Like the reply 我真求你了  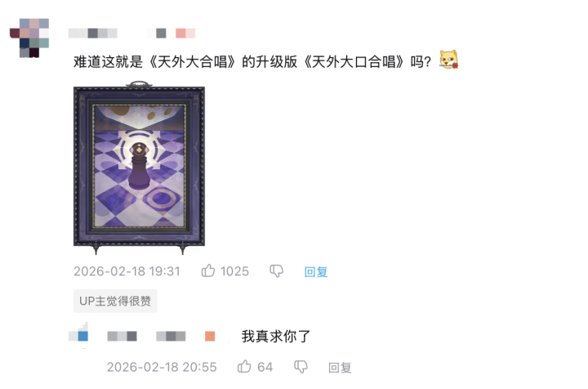tap(244, 366)
